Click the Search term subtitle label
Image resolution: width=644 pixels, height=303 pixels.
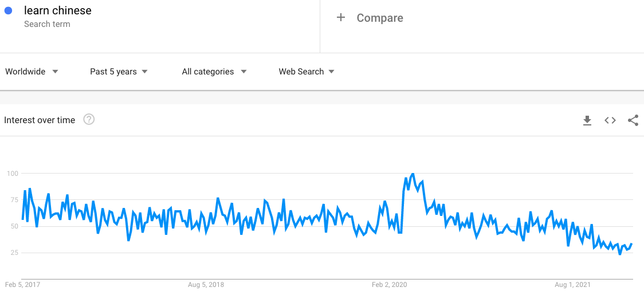pos(47,24)
